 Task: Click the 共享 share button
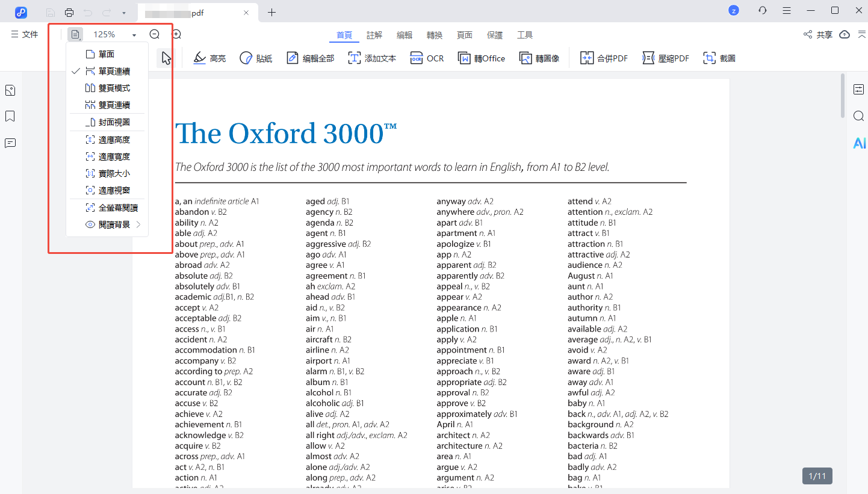point(818,35)
